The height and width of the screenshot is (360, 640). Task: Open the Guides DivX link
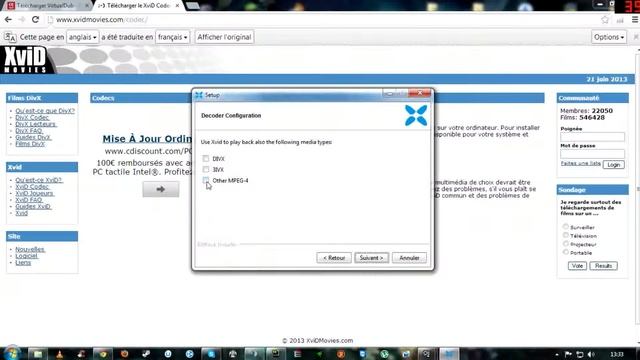(33, 137)
